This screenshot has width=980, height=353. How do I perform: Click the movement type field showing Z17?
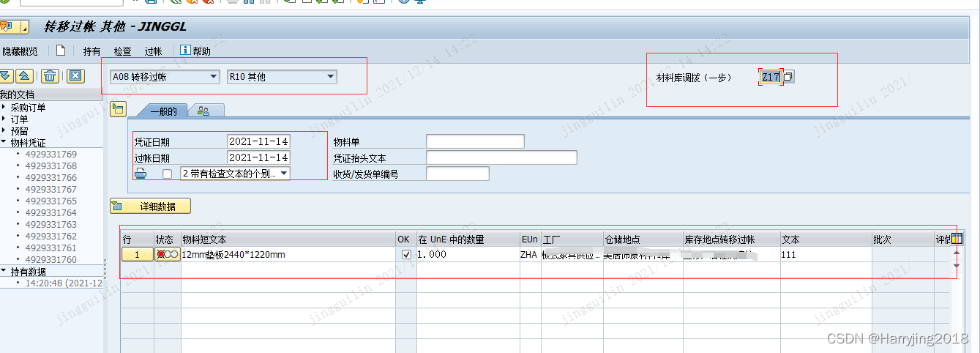[771, 76]
